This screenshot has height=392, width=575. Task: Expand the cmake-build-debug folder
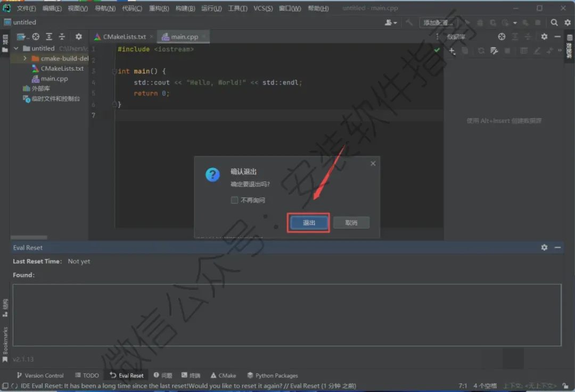click(24, 59)
